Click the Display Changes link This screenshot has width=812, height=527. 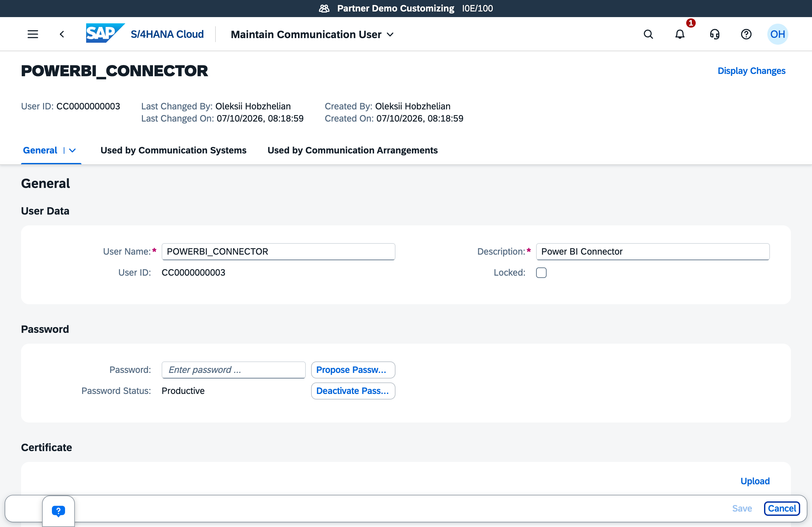pyautogui.click(x=751, y=71)
